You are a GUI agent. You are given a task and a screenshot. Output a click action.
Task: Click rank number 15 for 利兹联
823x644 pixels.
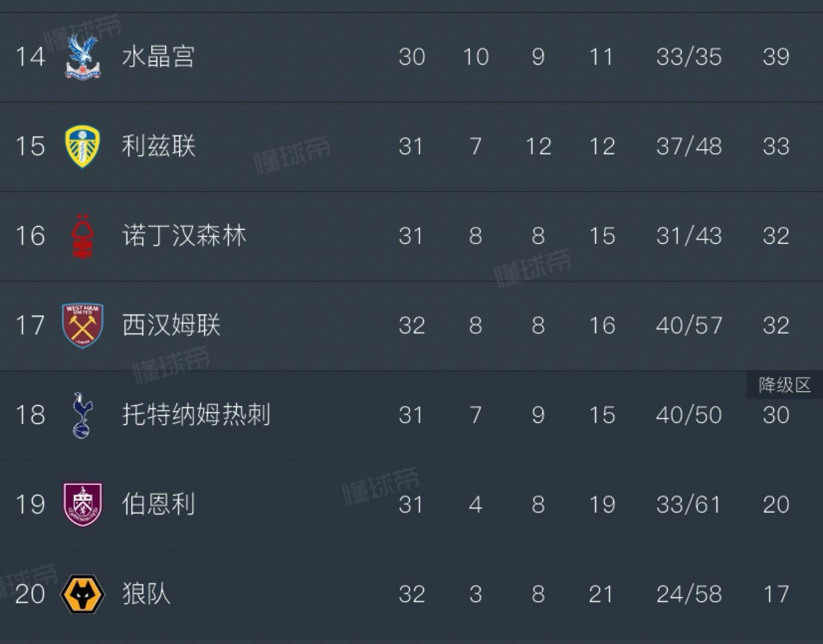point(30,146)
